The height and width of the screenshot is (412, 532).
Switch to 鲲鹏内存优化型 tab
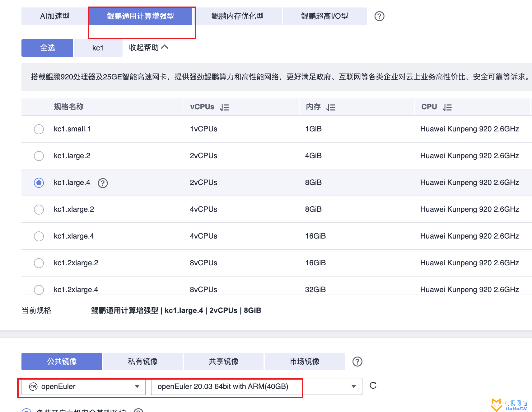(238, 16)
